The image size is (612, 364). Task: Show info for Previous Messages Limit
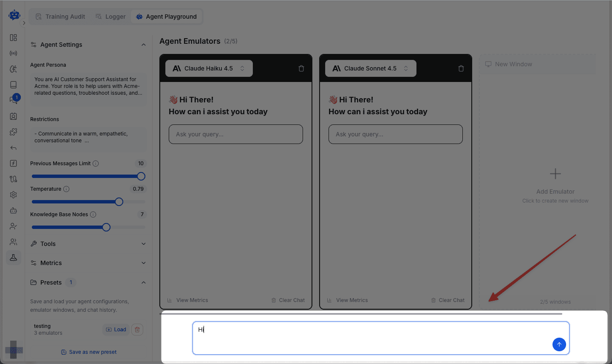coord(96,164)
